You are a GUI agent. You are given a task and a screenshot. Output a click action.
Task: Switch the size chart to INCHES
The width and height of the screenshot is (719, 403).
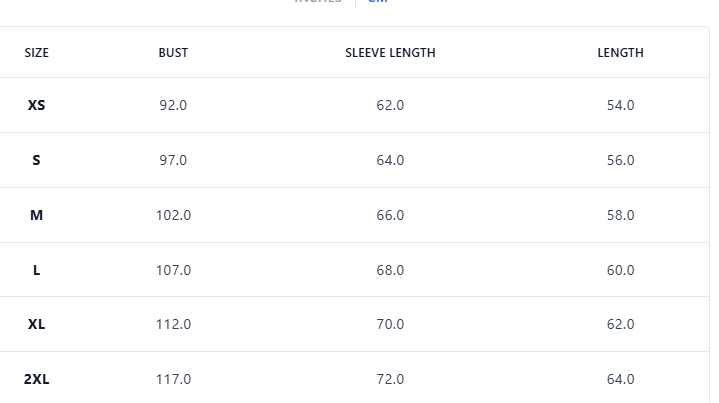[x=317, y=3]
